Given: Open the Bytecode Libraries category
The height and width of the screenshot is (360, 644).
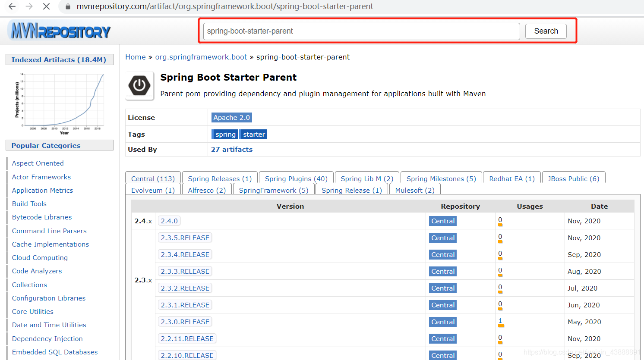Looking at the screenshot, I should coord(42,217).
